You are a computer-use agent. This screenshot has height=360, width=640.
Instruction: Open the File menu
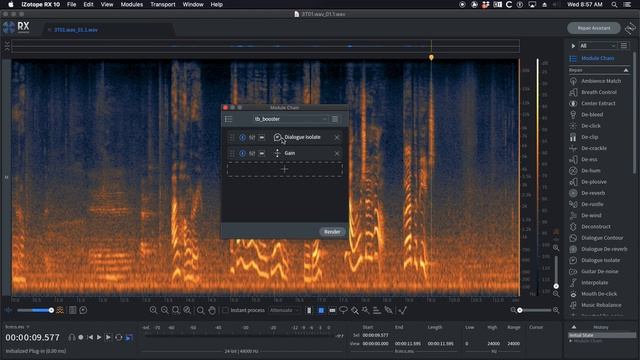pyautogui.click(x=71, y=4)
